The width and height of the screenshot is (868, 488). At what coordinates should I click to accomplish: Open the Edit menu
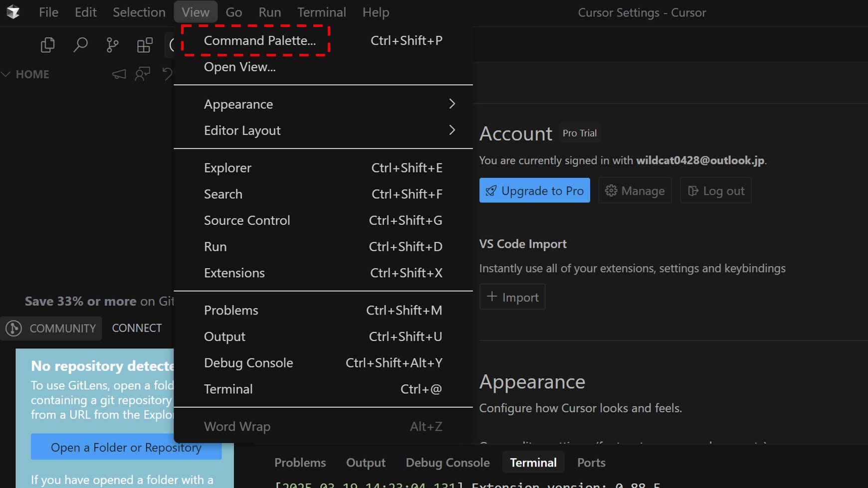coord(85,12)
